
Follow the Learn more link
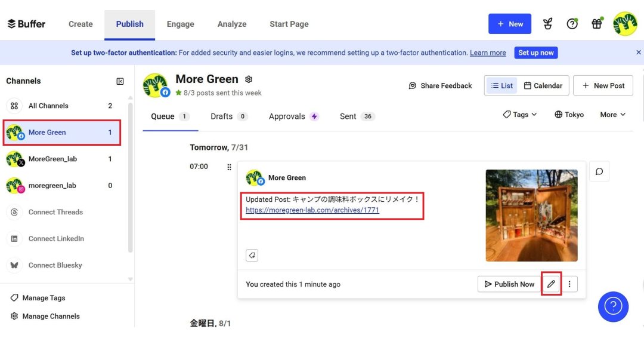point(488,53)
